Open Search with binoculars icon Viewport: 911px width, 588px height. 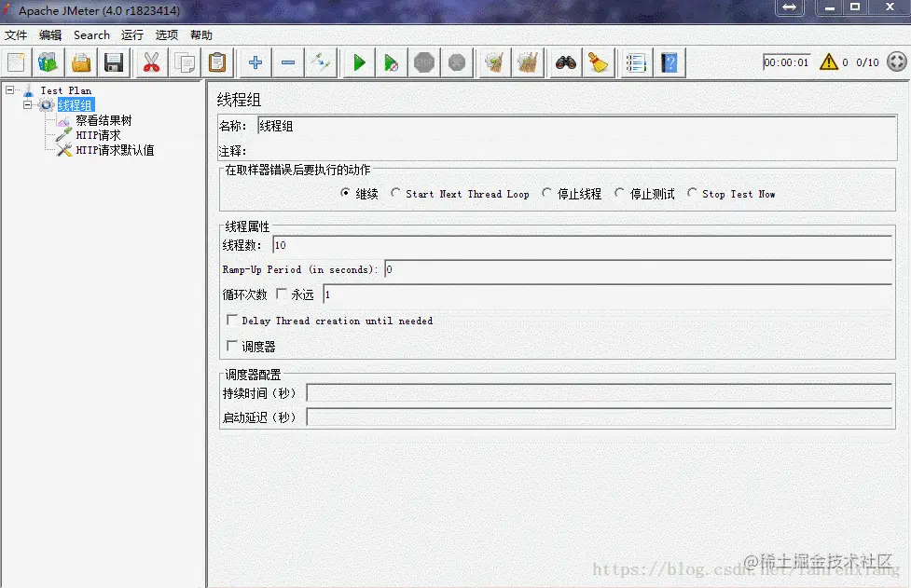[565, 62]
